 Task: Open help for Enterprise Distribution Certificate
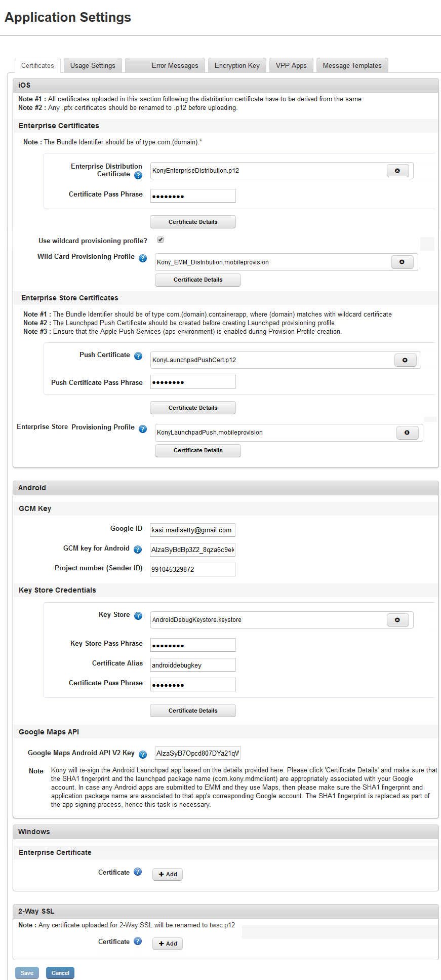tap(138, 175)
